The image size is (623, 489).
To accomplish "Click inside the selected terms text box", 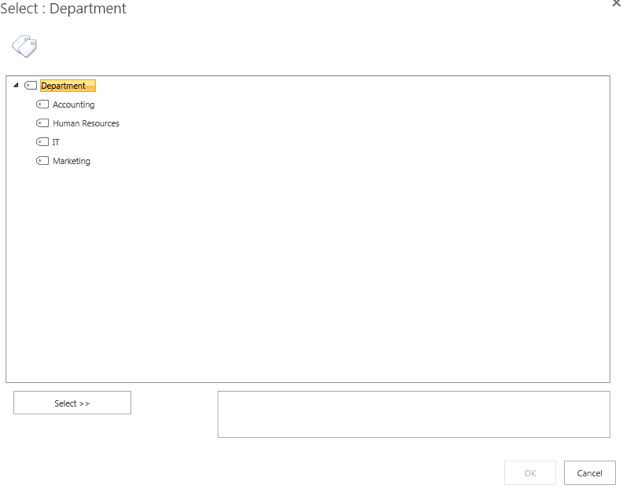I will coord(414,414).
